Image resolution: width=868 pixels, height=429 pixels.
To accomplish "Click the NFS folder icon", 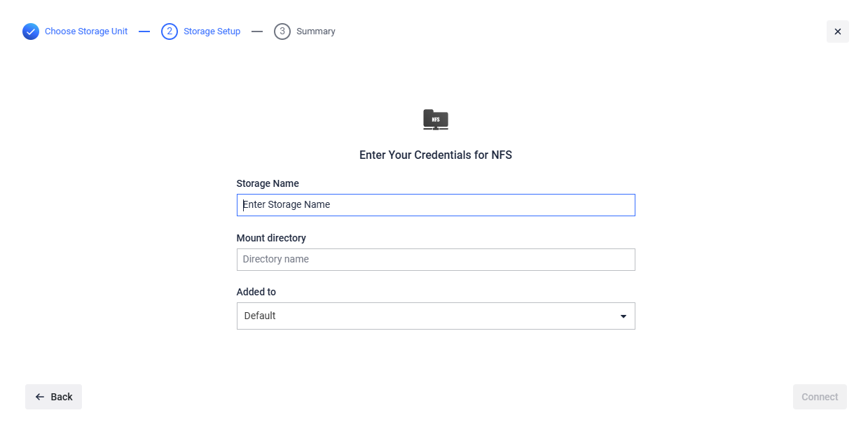I will (436, 120).
